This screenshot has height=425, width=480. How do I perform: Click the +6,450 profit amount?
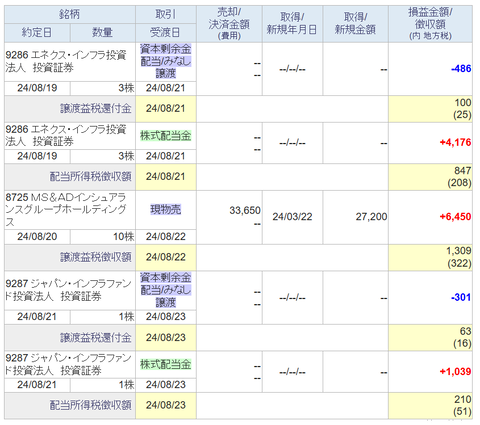(455, 217)
